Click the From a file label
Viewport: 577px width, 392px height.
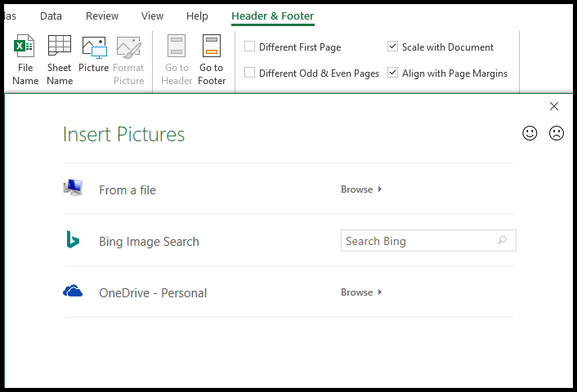pyautogui.click(x=127, y=190)
